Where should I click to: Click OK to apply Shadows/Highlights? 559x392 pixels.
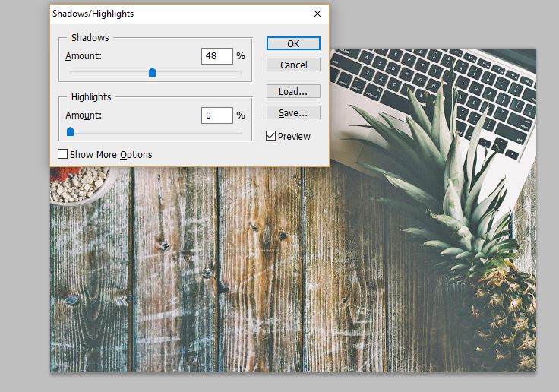[x=293, y=43]
